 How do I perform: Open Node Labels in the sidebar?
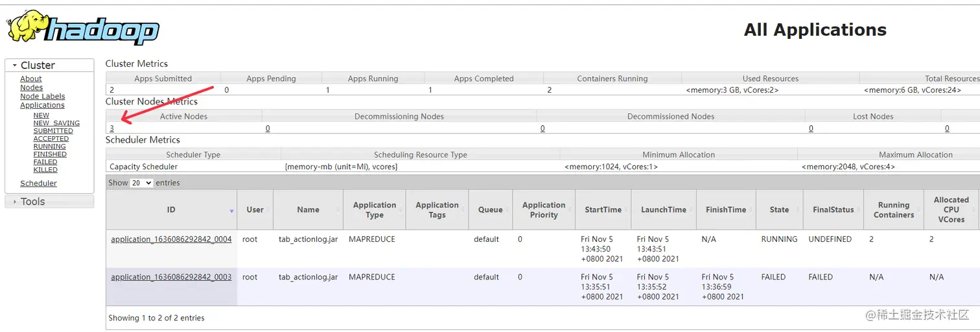coord(43,97)
